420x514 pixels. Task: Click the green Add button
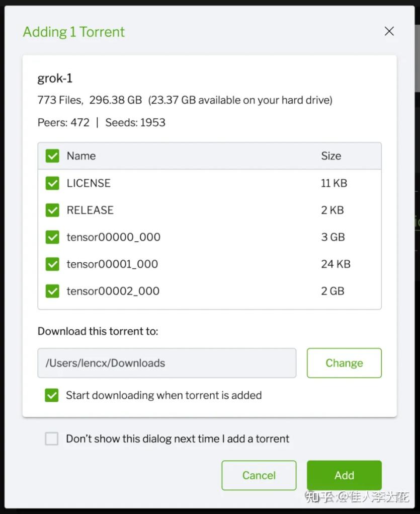click(344, 475)
